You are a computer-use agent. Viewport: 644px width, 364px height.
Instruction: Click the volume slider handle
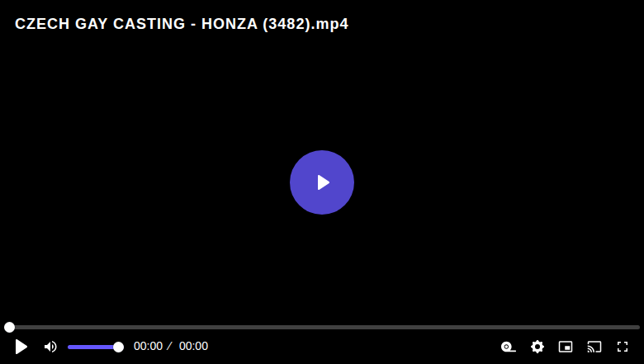click(x=118, y=347)
